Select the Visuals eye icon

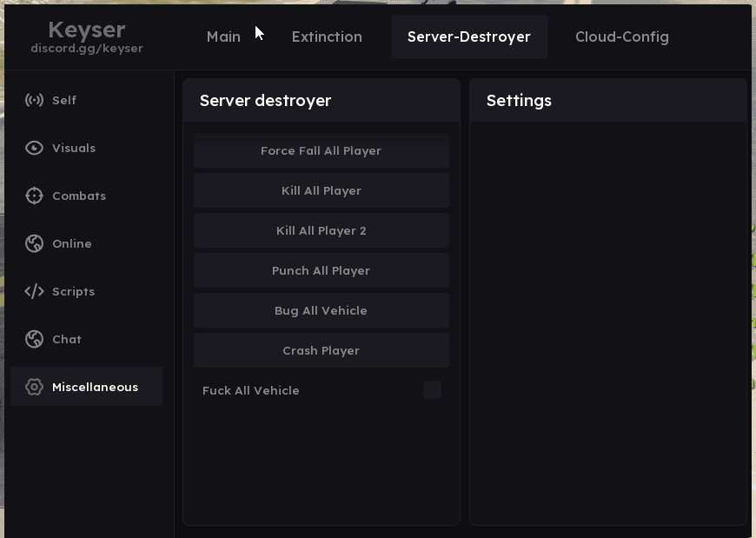pos(34,148)
